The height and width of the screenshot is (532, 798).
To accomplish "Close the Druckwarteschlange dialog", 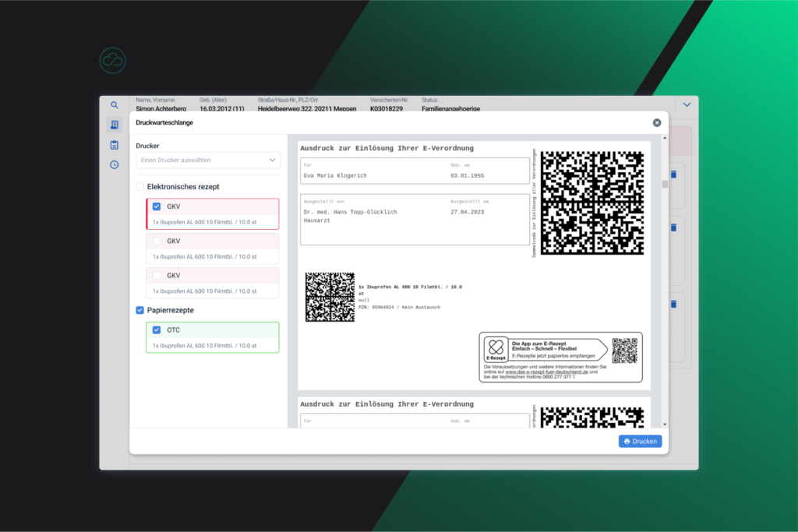I will [x=657, y=122].
